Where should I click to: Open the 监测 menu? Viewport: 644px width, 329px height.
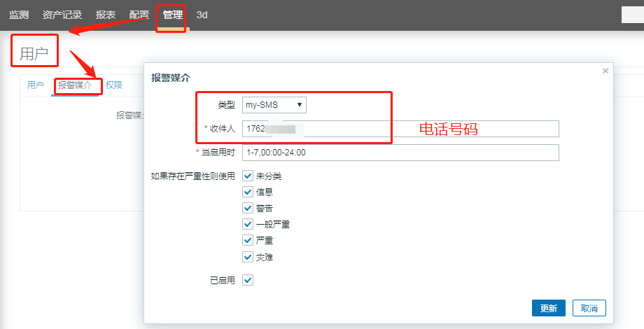click(19, 15)
